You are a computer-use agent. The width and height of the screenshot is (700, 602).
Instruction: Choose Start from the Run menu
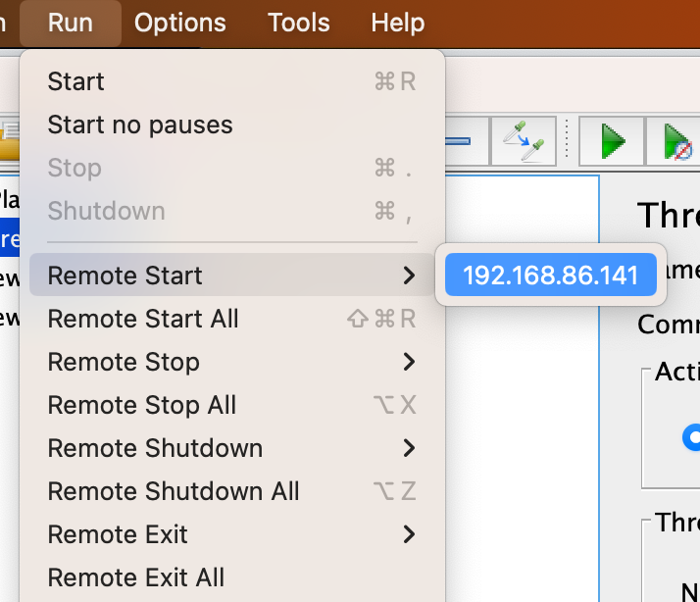(x=76, y=82)
